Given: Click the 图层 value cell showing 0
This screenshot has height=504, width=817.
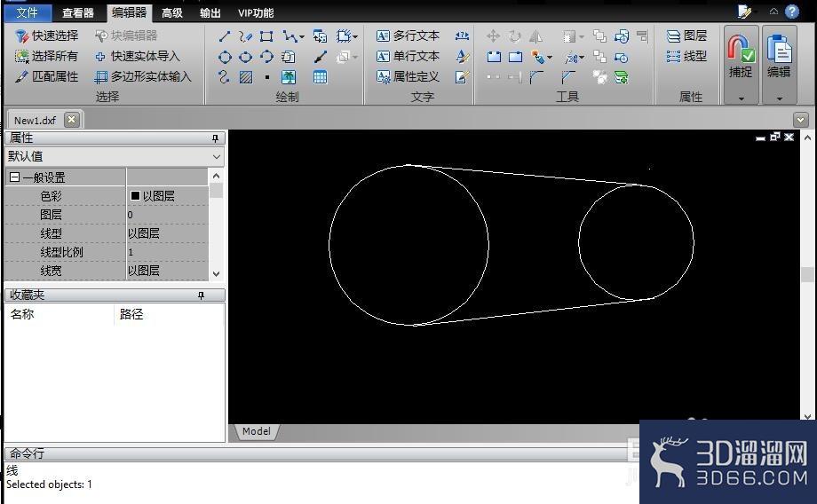Looking at the screenshot, I should [x=167, y=215].
